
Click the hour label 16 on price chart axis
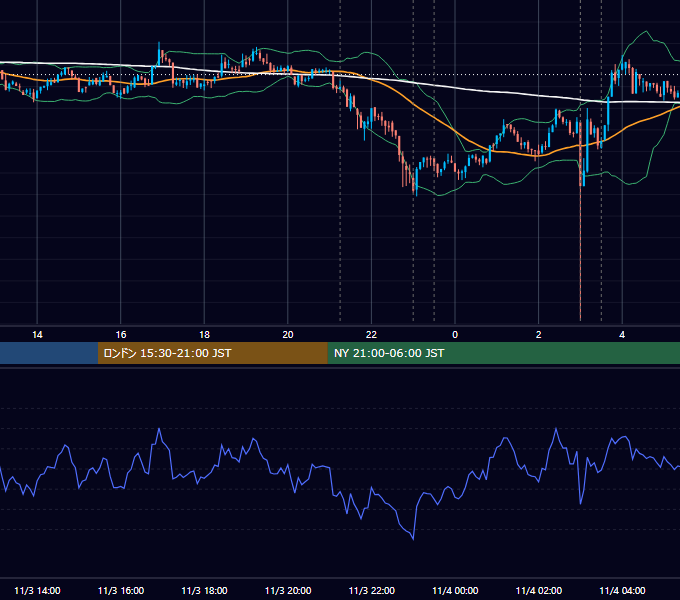tap(121, 335)
